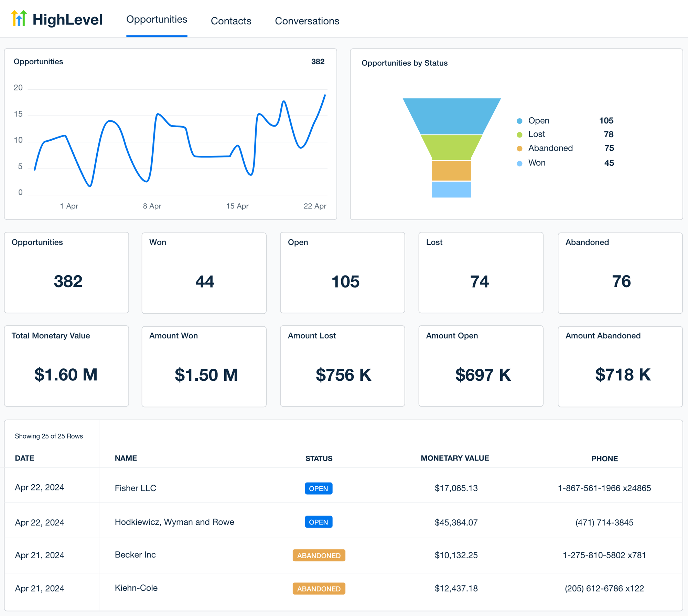Click the top blue segment of the funnel
The height and width of the screenshot is (616, 688).
tap(451, 117)
